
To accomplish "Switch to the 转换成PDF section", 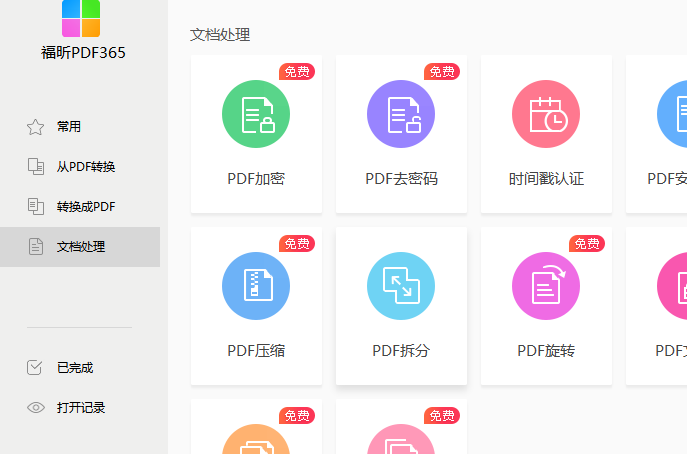I will coord(86,207).
